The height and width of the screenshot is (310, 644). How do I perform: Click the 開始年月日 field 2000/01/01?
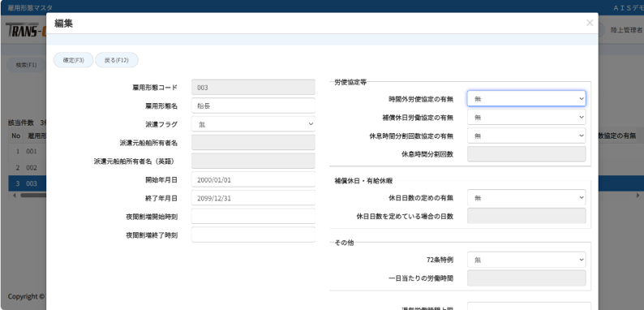[253, 179]
